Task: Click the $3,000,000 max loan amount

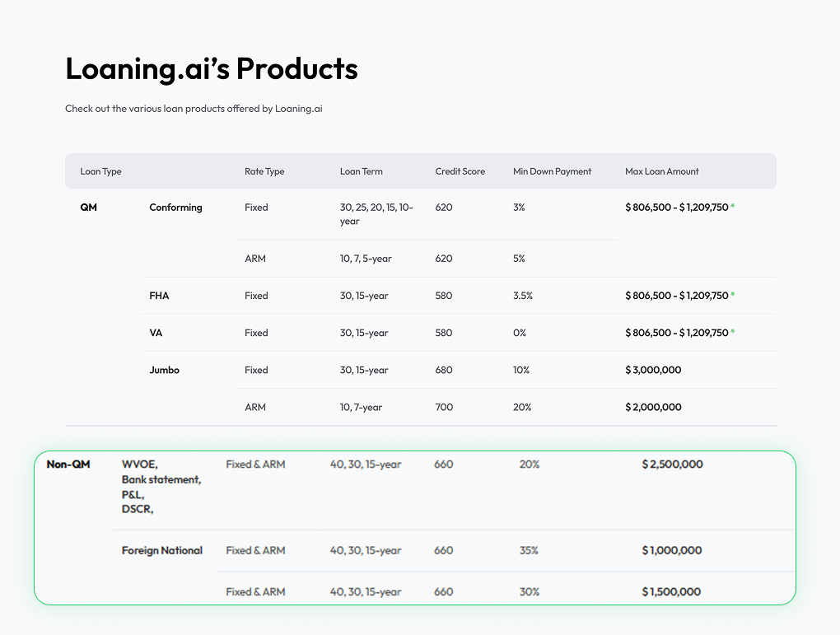Action: (x=653, y=371)
